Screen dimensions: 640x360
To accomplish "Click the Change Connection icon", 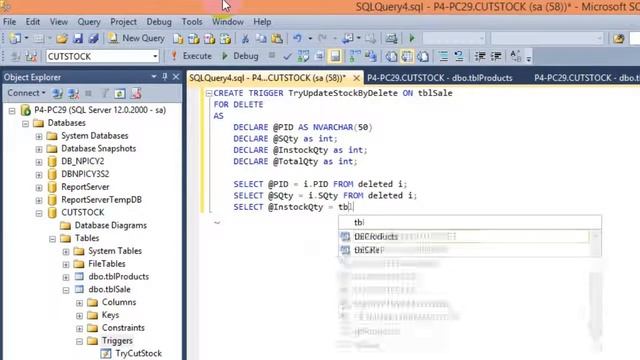I will pos(31,56).
